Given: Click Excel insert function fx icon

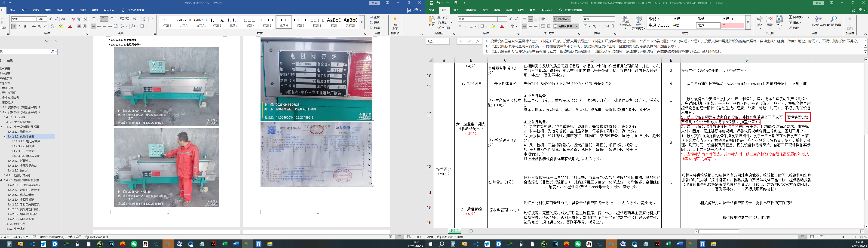Looking at the screenshot, I should click(478, 41).
